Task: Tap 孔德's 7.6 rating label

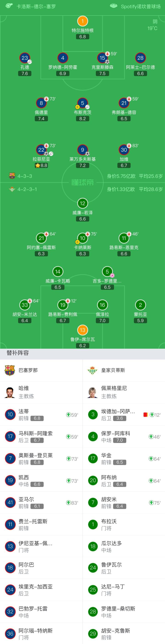Action: click(x=25, y=73)
